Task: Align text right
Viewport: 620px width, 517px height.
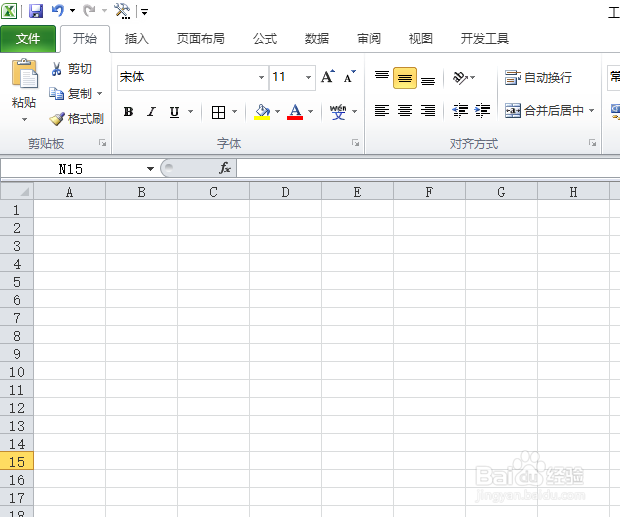Action: point(428,111)
